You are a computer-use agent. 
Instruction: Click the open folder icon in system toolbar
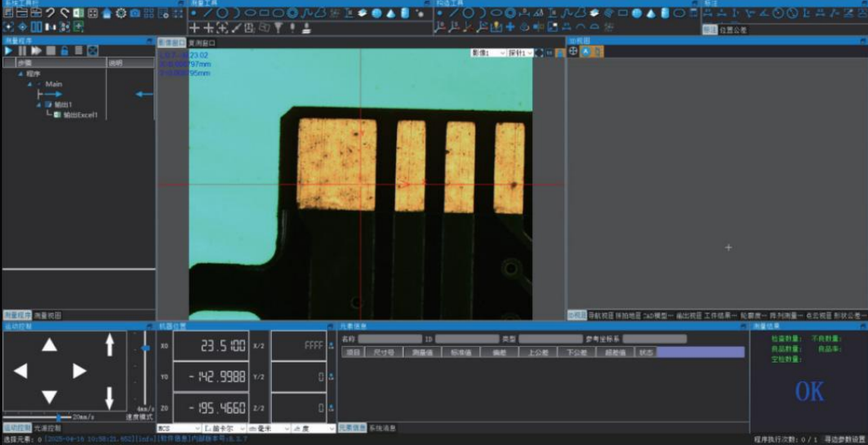[21, 13]
